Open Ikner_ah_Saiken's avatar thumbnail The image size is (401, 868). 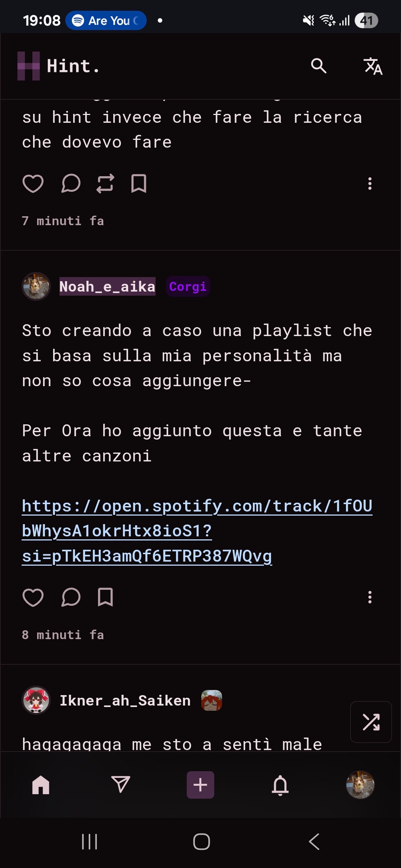[x=36, y=700]
